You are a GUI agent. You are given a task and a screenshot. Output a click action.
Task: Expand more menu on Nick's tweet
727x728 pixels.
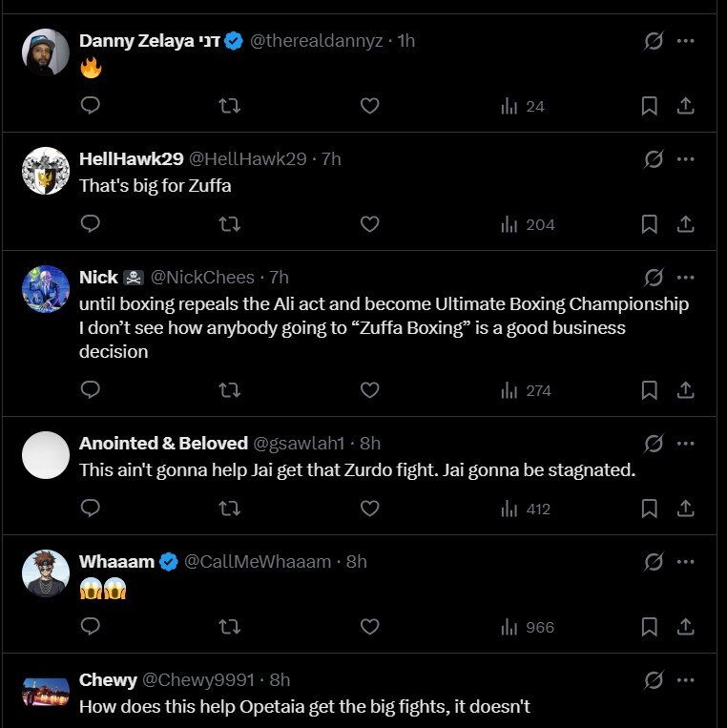685,278
